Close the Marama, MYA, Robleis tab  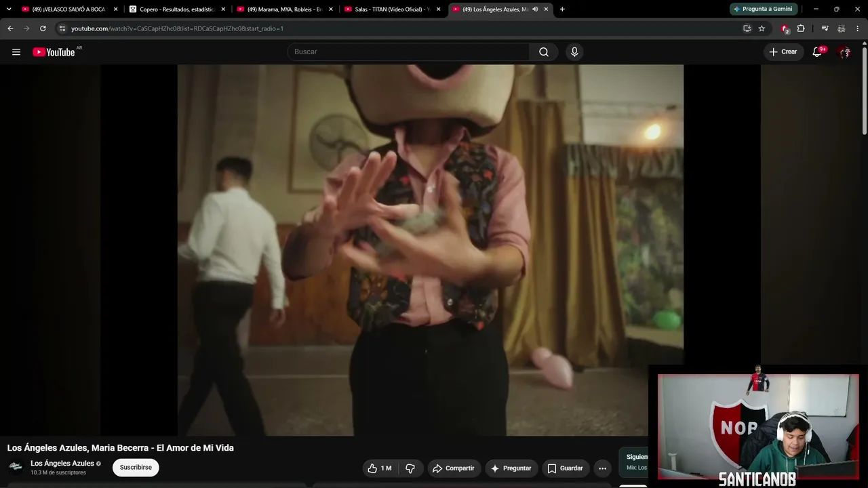tap(331, 9)
